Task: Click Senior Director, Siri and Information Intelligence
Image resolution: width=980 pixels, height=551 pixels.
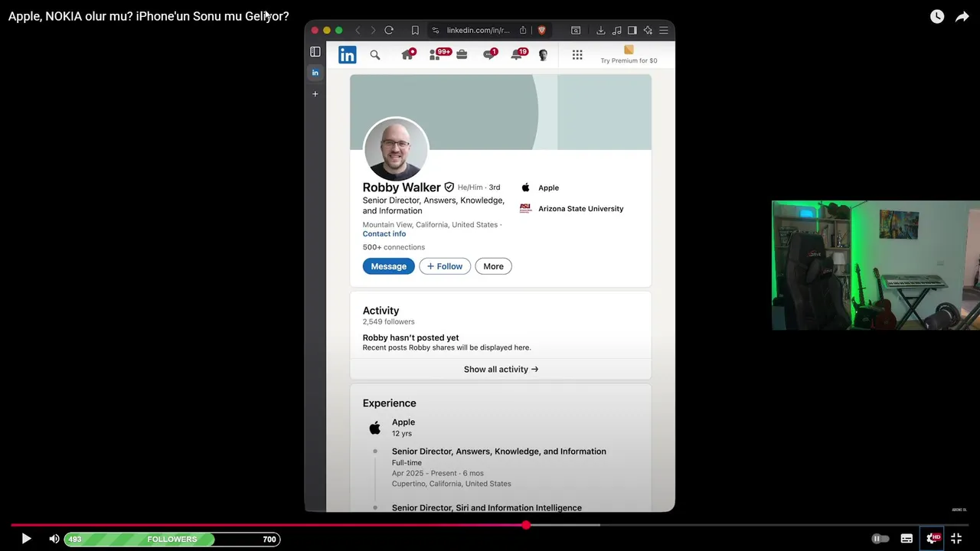Action: (x=487, y=507)
